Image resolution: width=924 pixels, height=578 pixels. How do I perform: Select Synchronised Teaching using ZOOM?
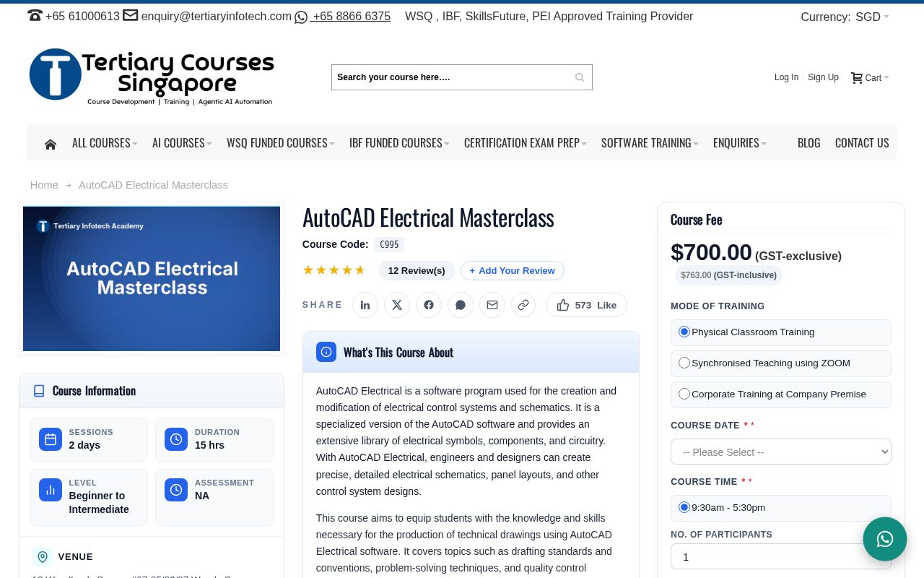684,363
